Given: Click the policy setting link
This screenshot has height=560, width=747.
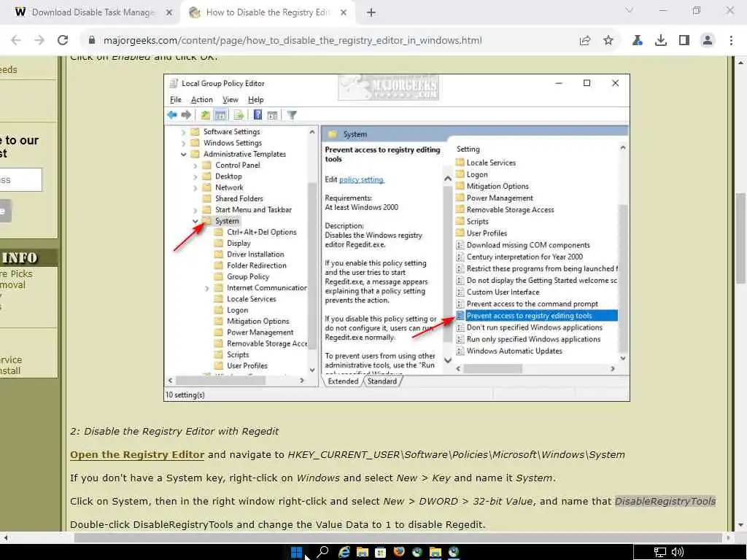Looking at the screenshot, I should click(x=361, y=179).
